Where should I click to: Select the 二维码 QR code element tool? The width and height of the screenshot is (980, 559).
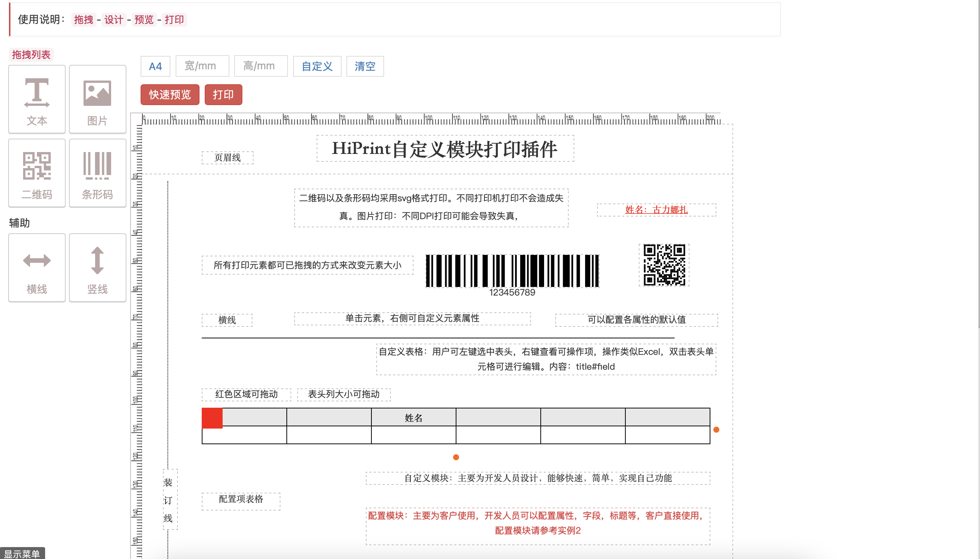(x=37, y=173)
